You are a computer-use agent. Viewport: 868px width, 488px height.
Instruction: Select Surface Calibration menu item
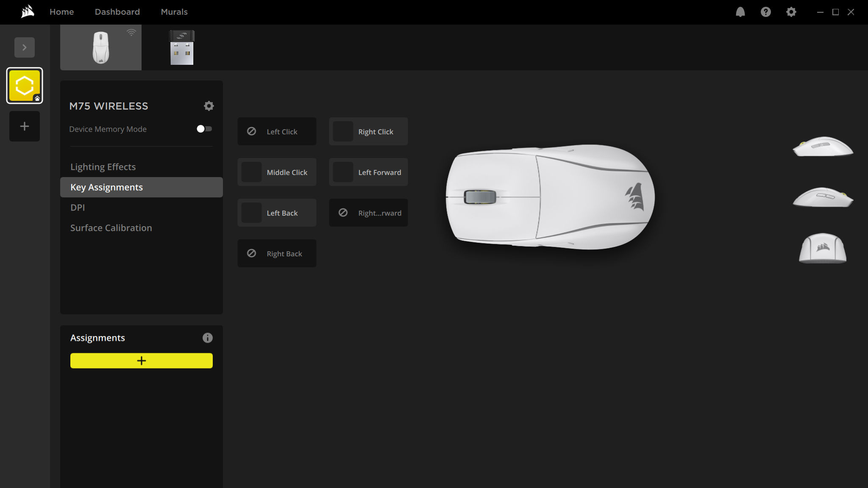[x=111, y=227]
